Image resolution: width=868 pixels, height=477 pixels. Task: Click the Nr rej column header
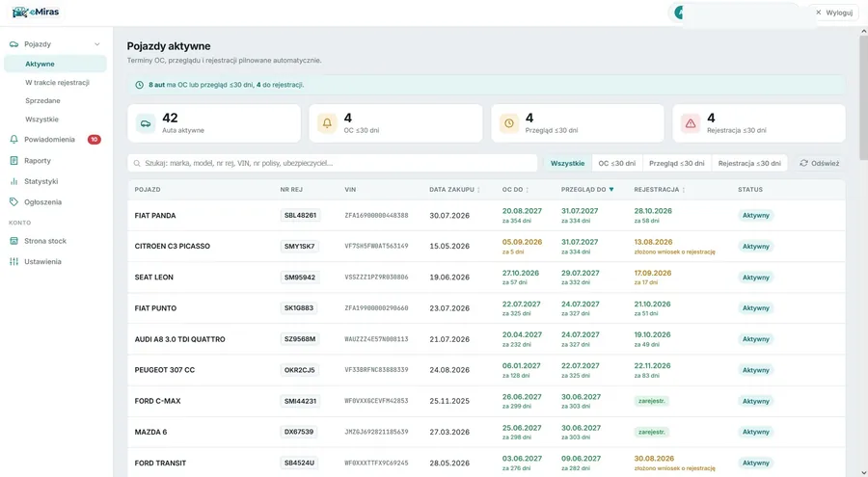coord(291,190)
